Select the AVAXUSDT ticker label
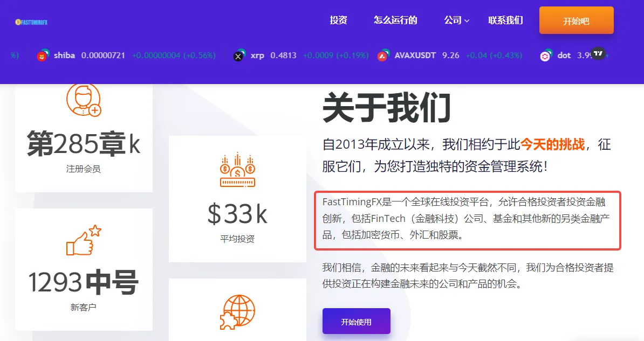Screen dimensions: 644x341 point(415,55)
